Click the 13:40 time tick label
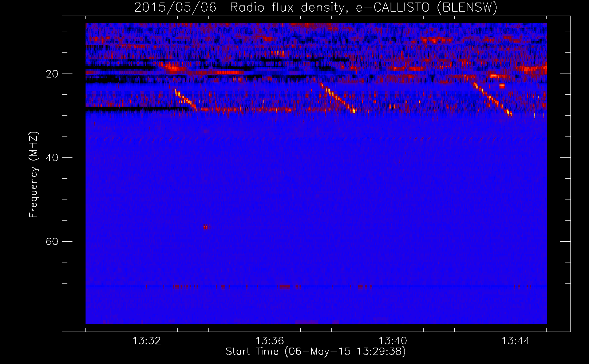 (393, 341)
